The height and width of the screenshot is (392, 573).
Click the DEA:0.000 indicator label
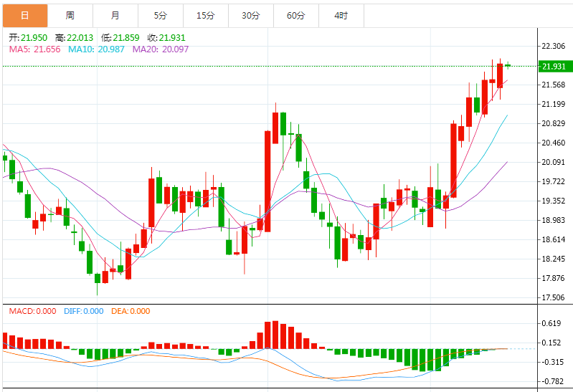pos(131,311)
